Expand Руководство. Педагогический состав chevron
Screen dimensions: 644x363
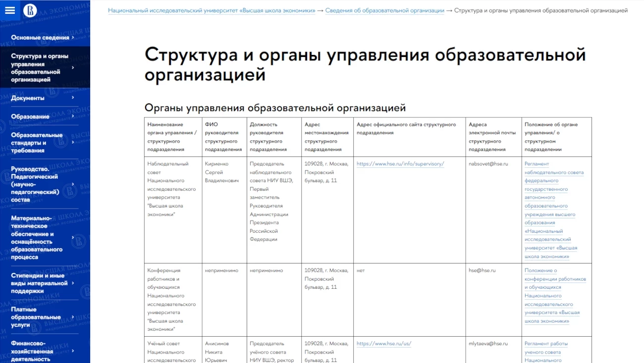(x=73, y=184)
